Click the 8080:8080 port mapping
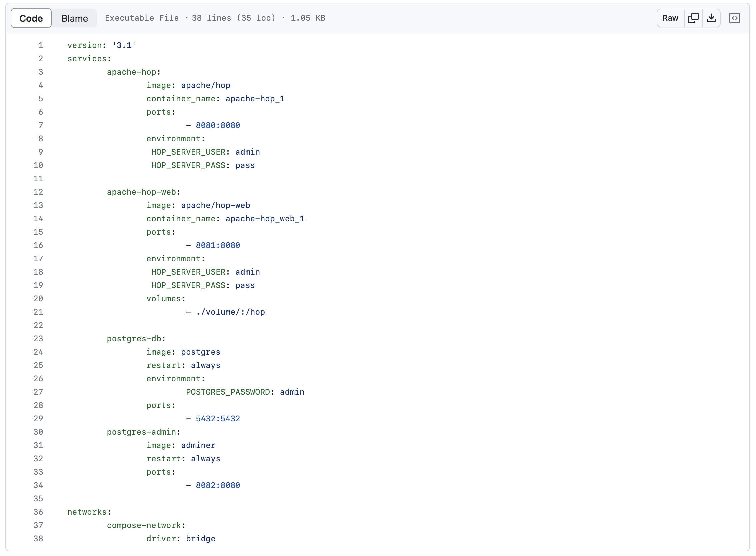Viewport: 756px width, 556px height. [218, 125]
